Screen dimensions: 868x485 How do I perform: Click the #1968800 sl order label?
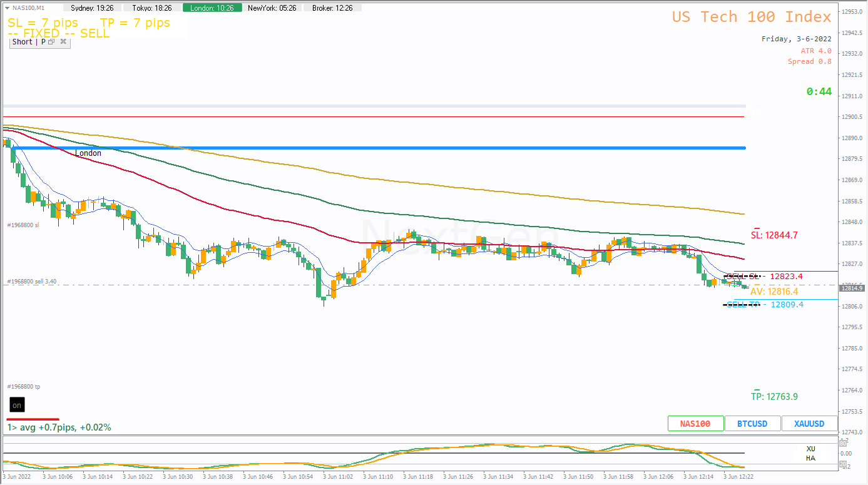click(23, 225)
